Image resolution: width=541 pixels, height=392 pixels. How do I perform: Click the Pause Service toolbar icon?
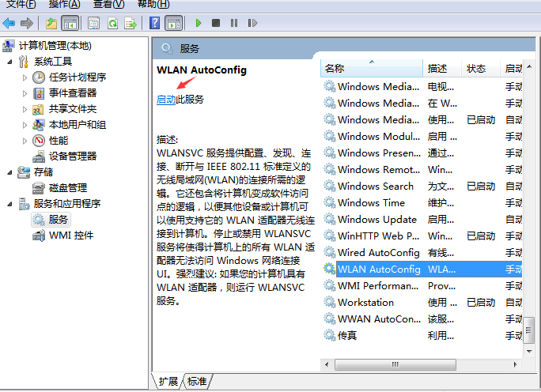[x=233, y=24]
